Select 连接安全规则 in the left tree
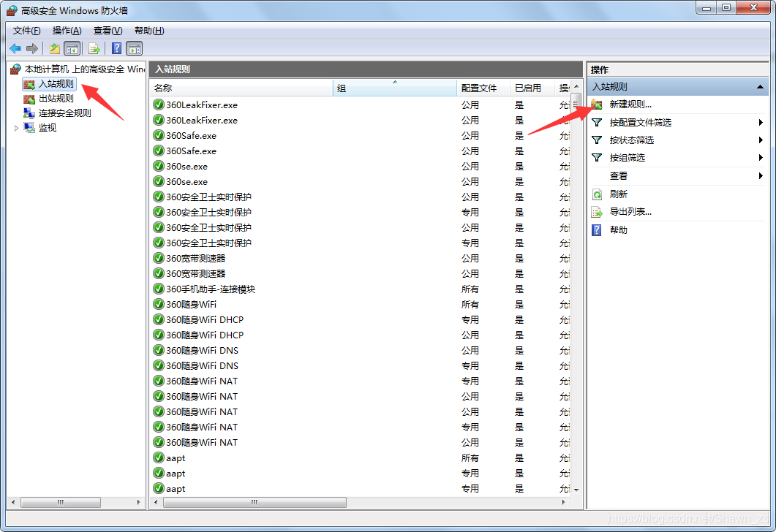Image resolution: width=776 pixels, height=532 pixels. coord(65,113)
